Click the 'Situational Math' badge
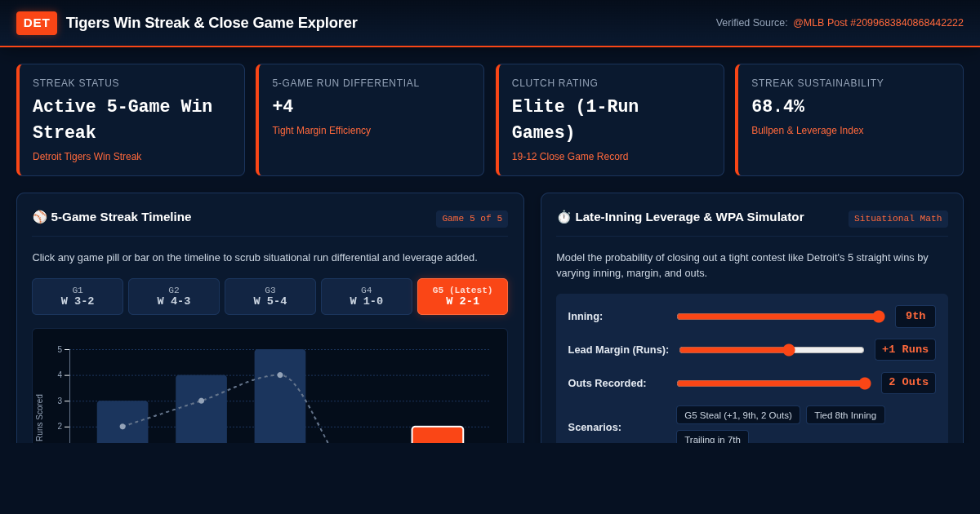980x514 pixels. point(898,219)
